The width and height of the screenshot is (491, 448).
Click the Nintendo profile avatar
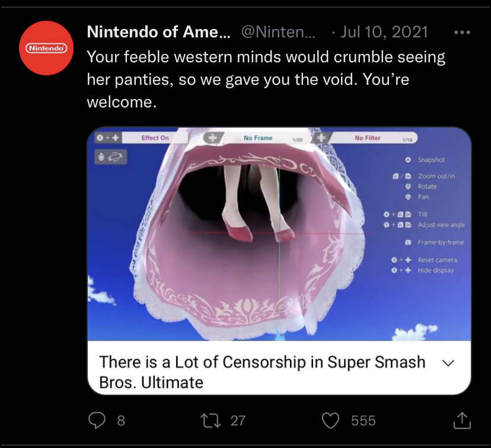45,47
